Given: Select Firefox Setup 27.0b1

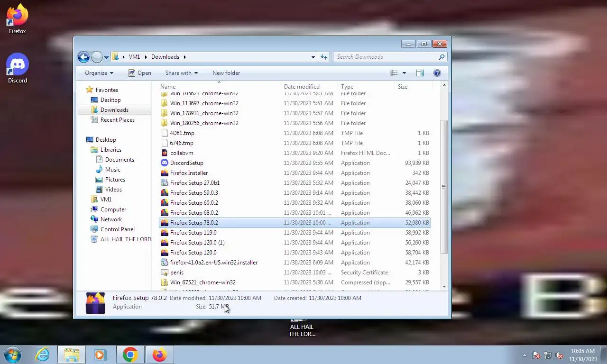Looking at the screenshot, I should click(x=294, y=183).
